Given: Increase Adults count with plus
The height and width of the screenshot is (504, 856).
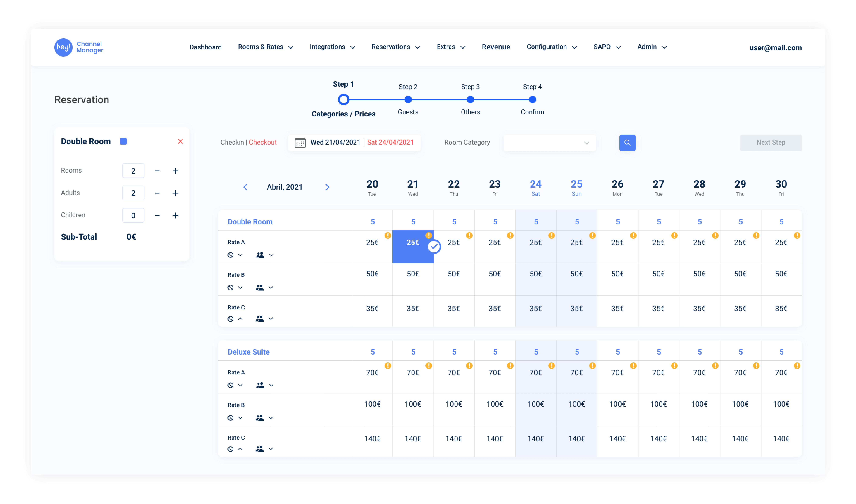Looking at the screenshot, I should [175, 193].
